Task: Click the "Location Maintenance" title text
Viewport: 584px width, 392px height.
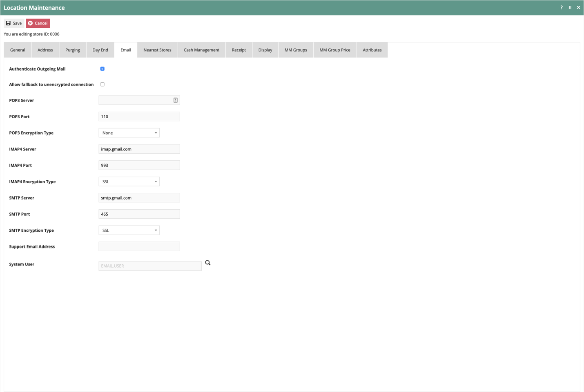Action: point(34,8)
